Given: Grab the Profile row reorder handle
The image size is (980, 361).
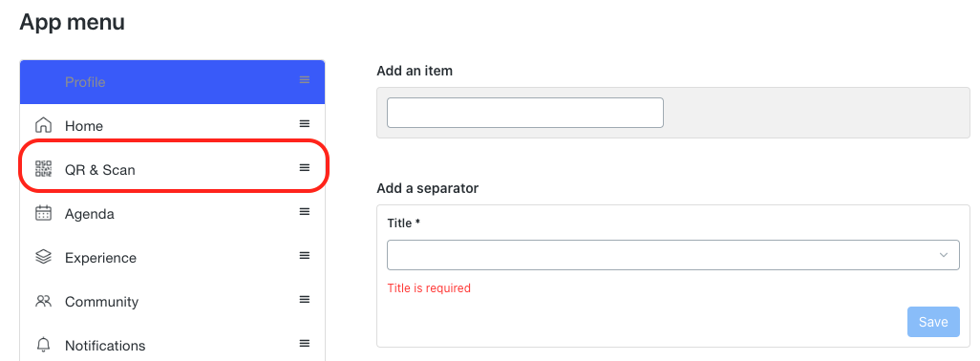Looking at the screenshot, I should [305, 80].
